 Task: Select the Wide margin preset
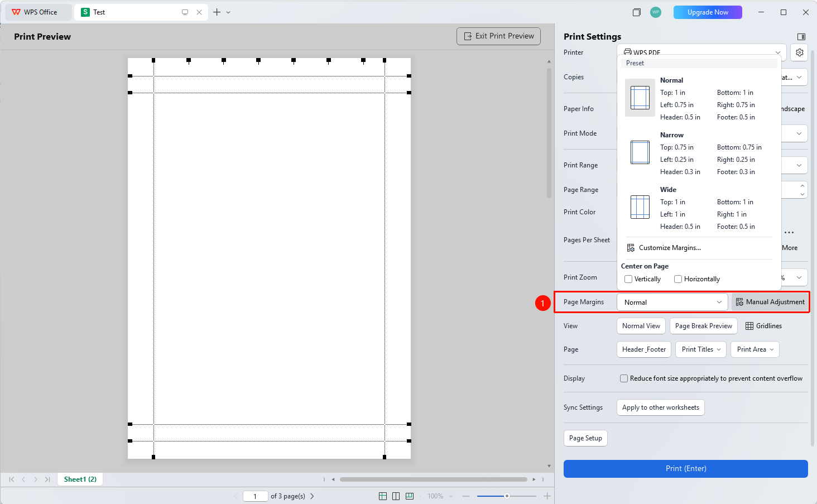(699, 208)
